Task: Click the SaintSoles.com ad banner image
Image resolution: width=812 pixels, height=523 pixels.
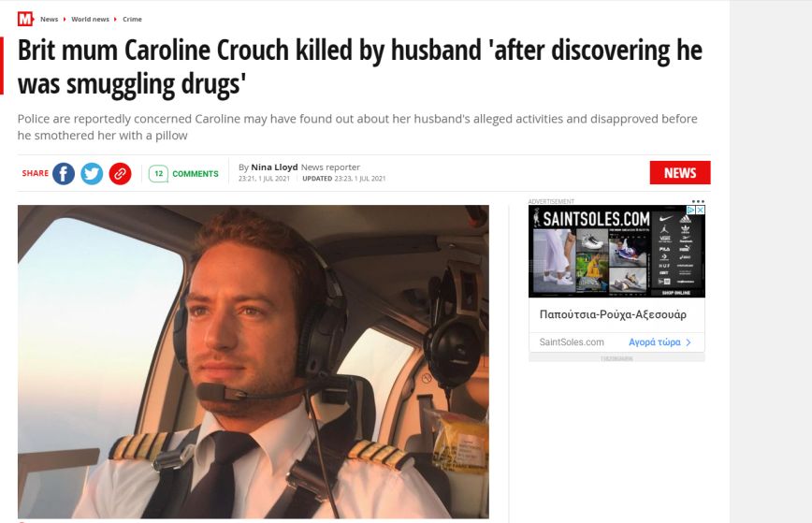Action: [x=616, y=251]
